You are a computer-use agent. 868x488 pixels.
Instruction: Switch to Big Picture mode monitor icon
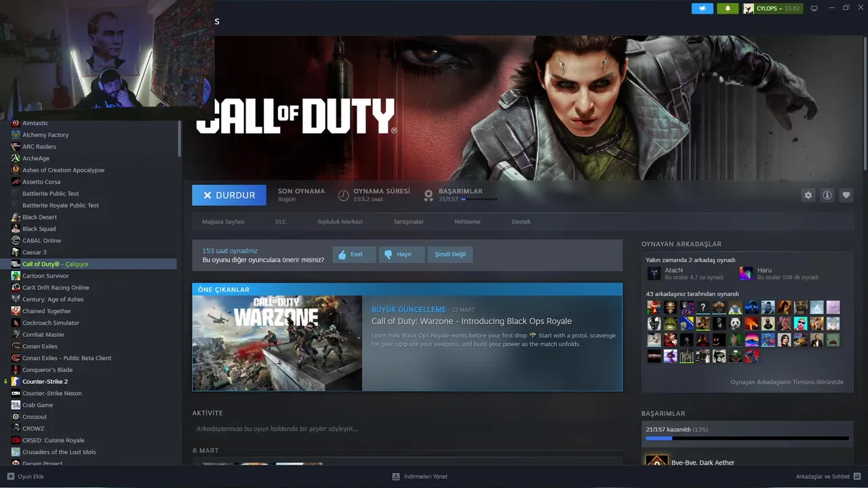(x=814, y=8)
